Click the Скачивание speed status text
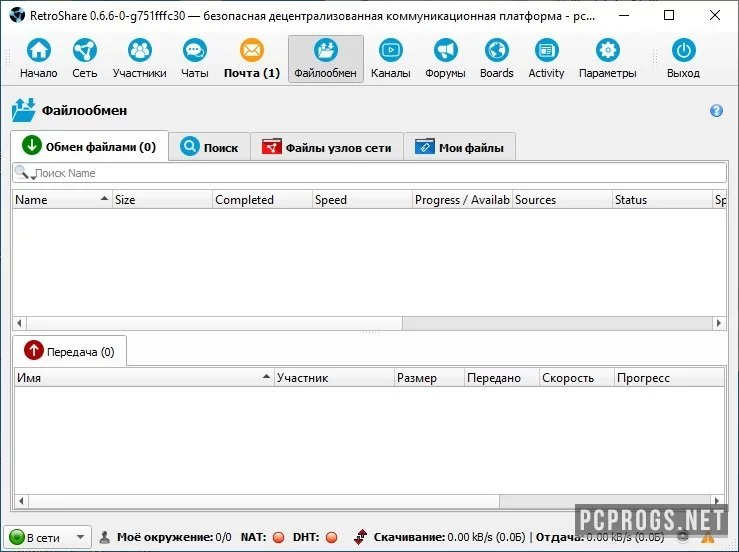Screen dimensions: 739x552 click(x=449, y=537)
